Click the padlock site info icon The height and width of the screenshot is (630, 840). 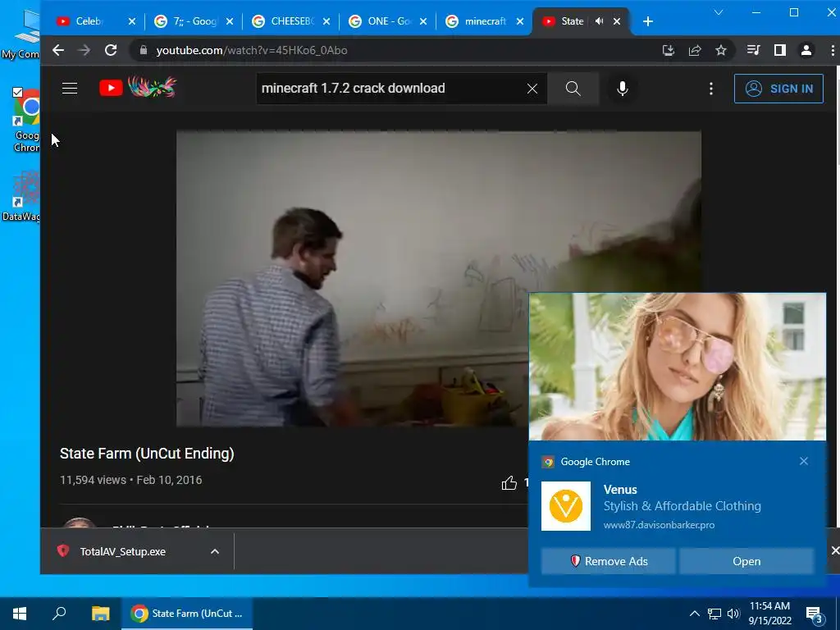coord(143,50)
